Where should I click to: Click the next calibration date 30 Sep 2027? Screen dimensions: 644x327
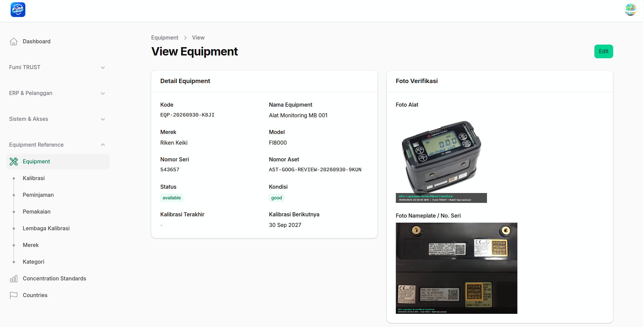click(285, 225)
